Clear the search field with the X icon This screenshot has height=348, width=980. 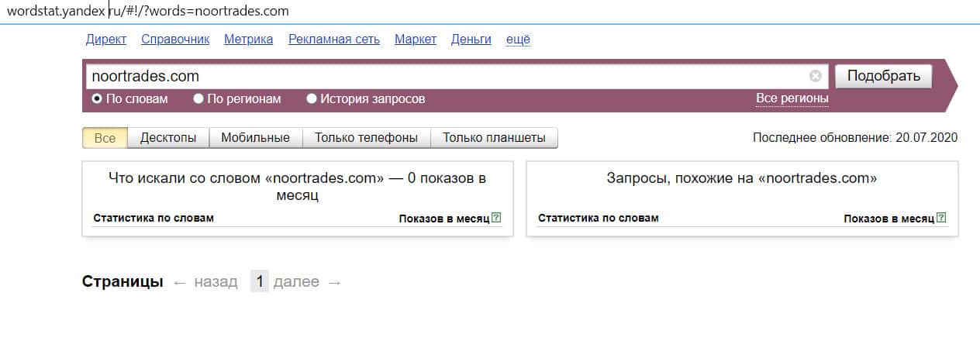815,76
